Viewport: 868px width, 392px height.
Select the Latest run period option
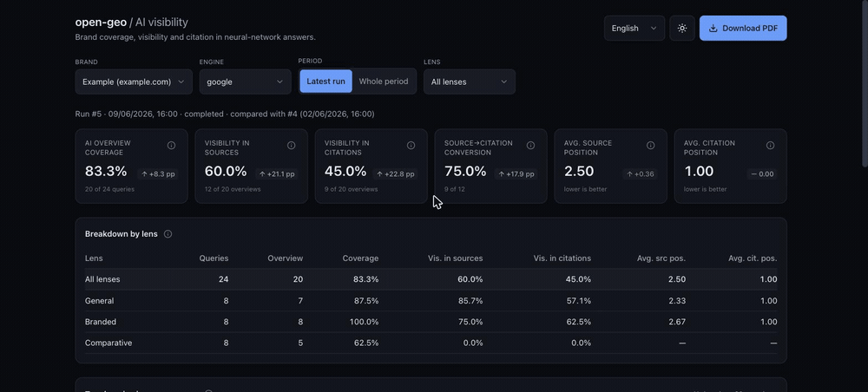coord(325,82)
